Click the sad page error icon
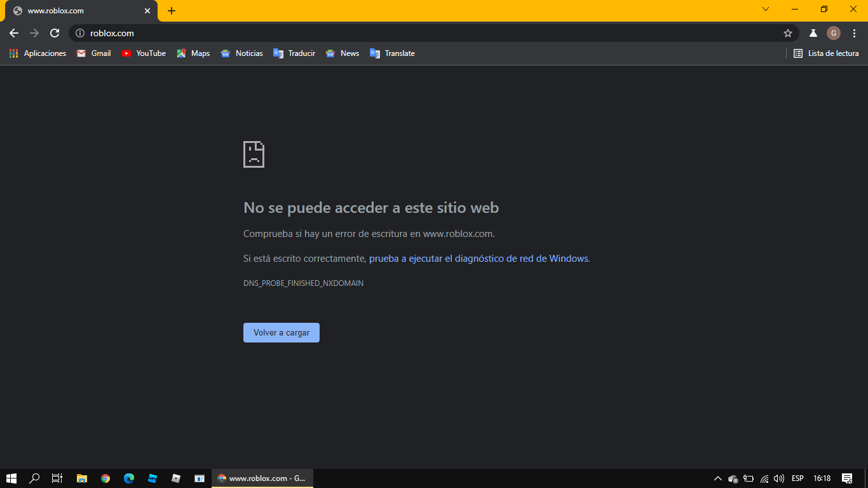Image resolution: width=868 pixels, height=488 pixels. pos(254,154)
